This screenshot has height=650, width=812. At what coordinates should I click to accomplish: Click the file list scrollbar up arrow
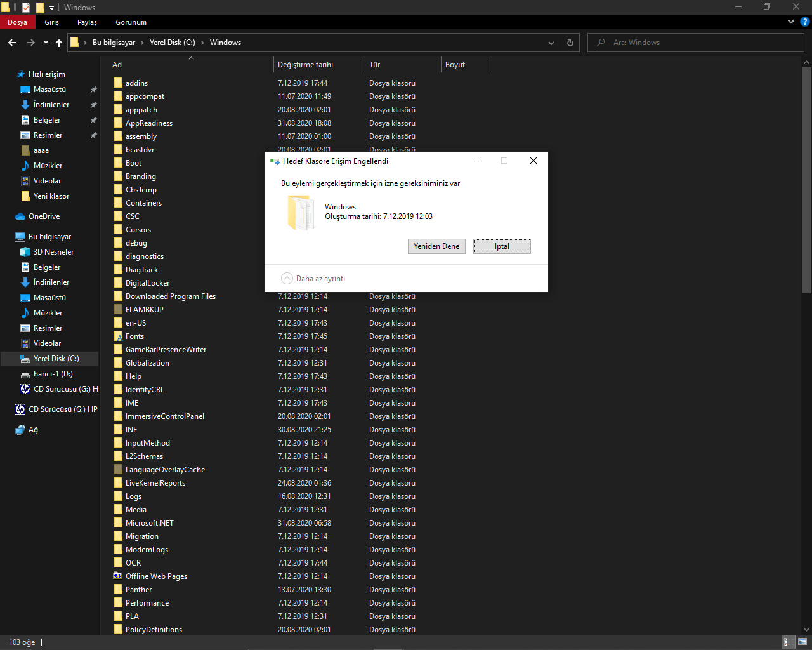point(806,63)
